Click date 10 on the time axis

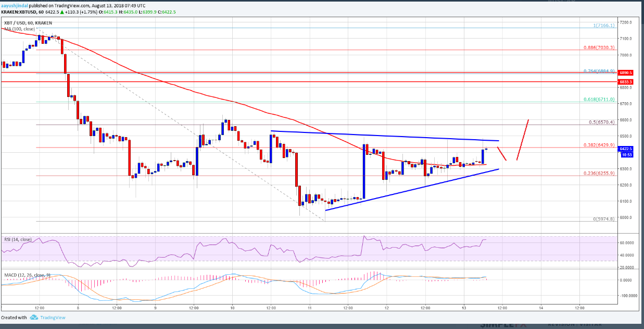pos(232,308)
